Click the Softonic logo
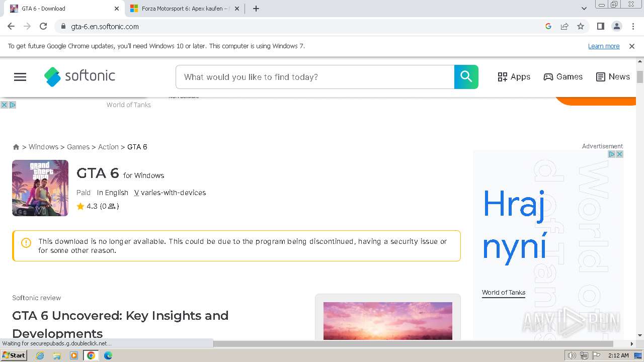 (79, 76)
